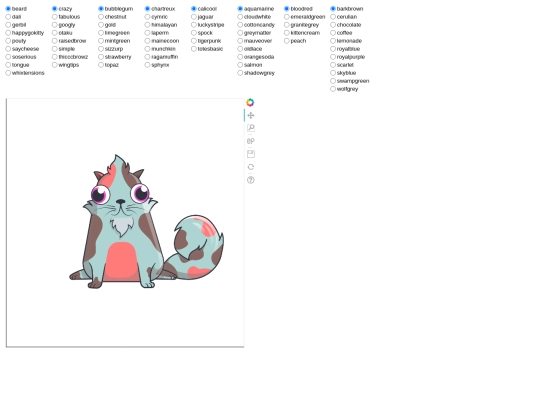This screenshot has width=540, height=405.
Task: Select mauveover body color
Action: click(x=240, y=41)
